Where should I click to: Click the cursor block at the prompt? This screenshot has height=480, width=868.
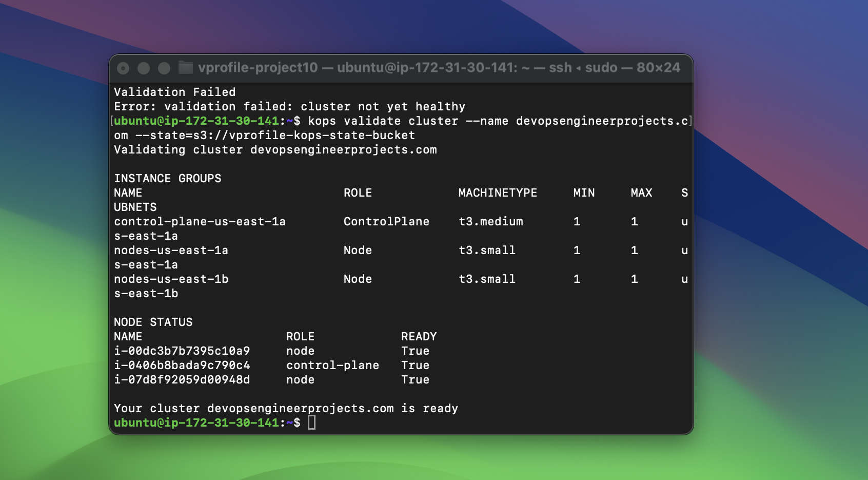point(311,423)
